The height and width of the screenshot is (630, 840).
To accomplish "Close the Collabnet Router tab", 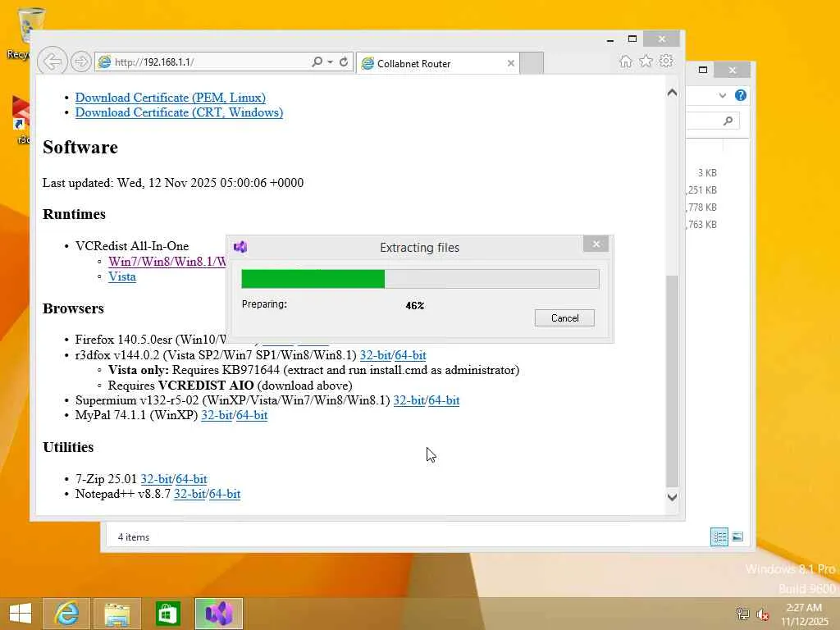I will point(510,63).
